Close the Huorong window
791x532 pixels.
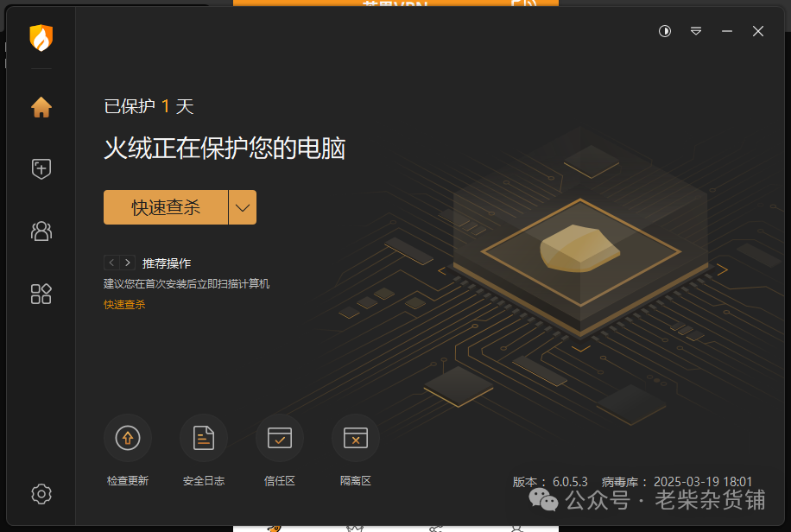pyautogui.click(x=757, y=31)
